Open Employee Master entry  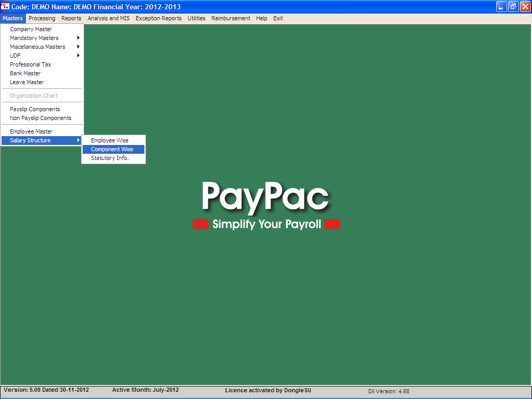pos(42,131)
